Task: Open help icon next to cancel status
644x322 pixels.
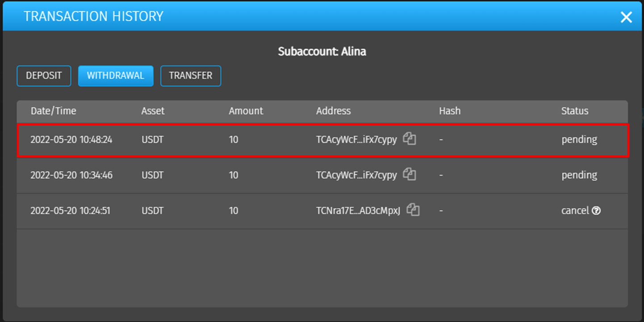Action: (x=596, y=210)
